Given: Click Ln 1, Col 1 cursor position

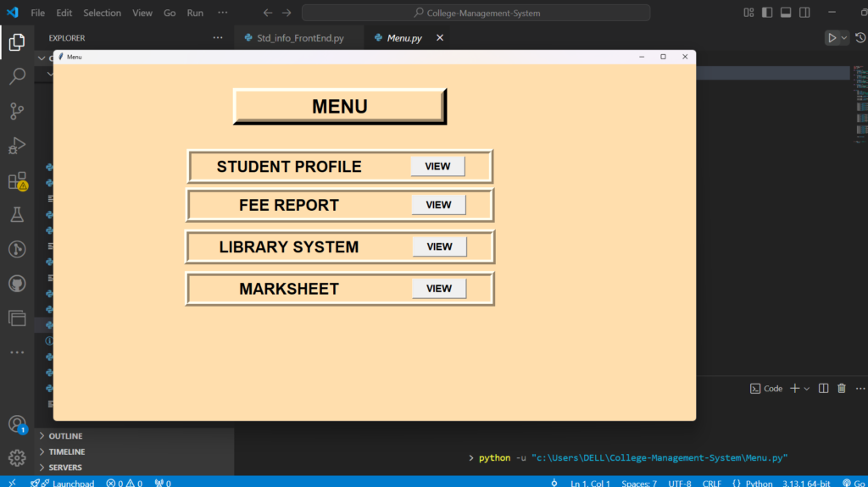Looking at the screenshot, I should pos(590,483).
